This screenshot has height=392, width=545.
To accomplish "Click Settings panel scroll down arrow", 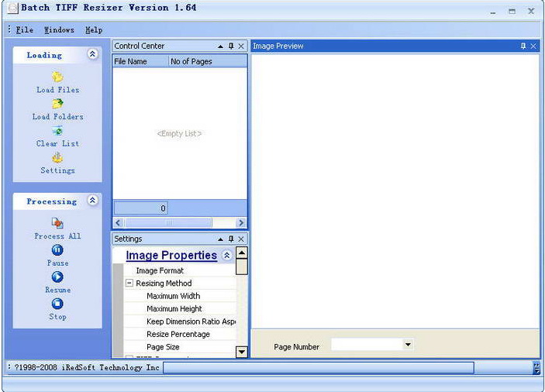I will [242, 352].
